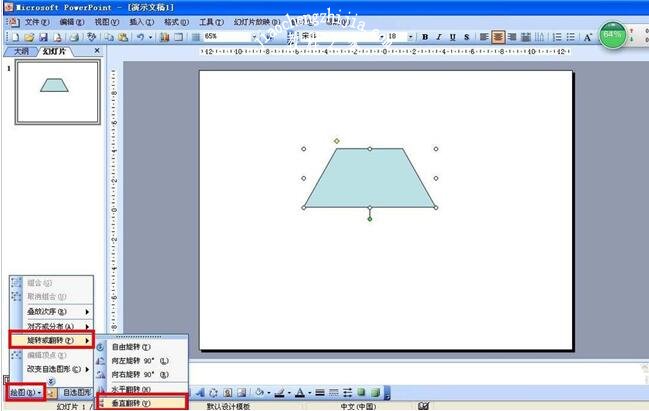Toggle bold formatting

click(x=425, y=37)
